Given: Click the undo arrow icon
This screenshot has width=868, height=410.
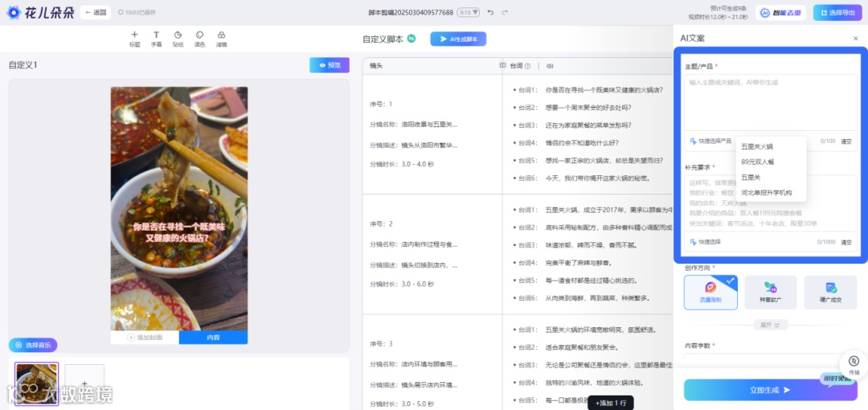Looking at the screenshot, I should pos(490,12).
